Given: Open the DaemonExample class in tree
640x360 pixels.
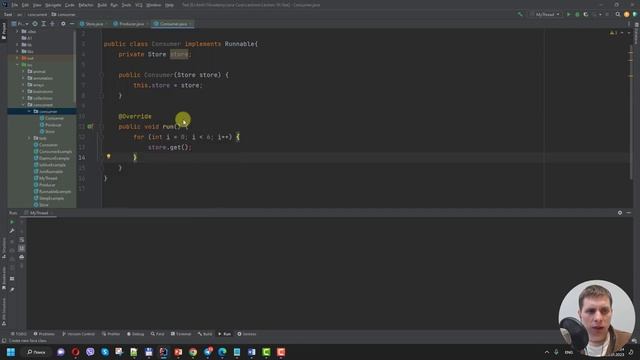Looking at the screenshot, I should [x=51, y=158].
